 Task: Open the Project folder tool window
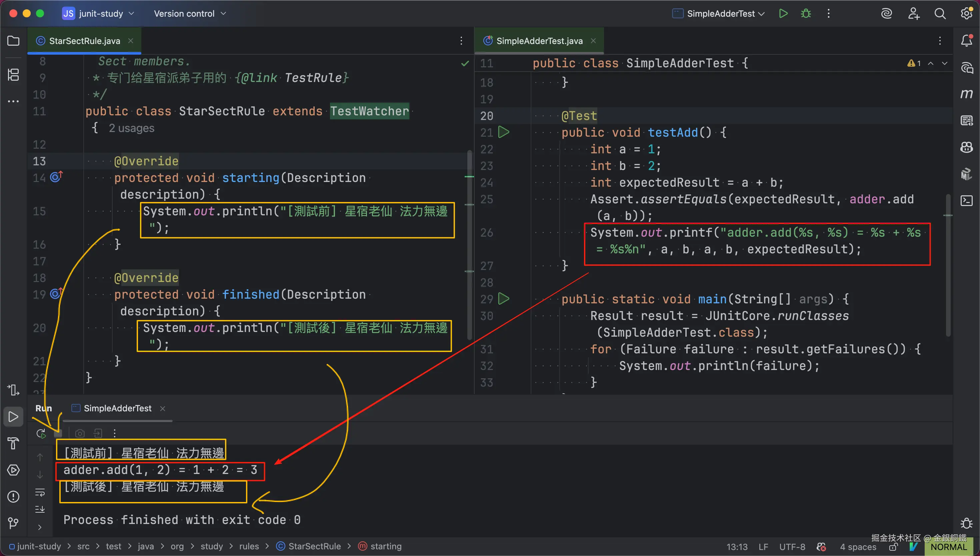[13, 41]
